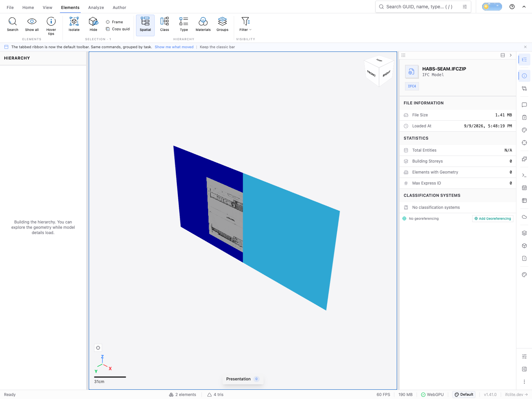Dismiss the tabbed ribbon notice

point(525,47)
